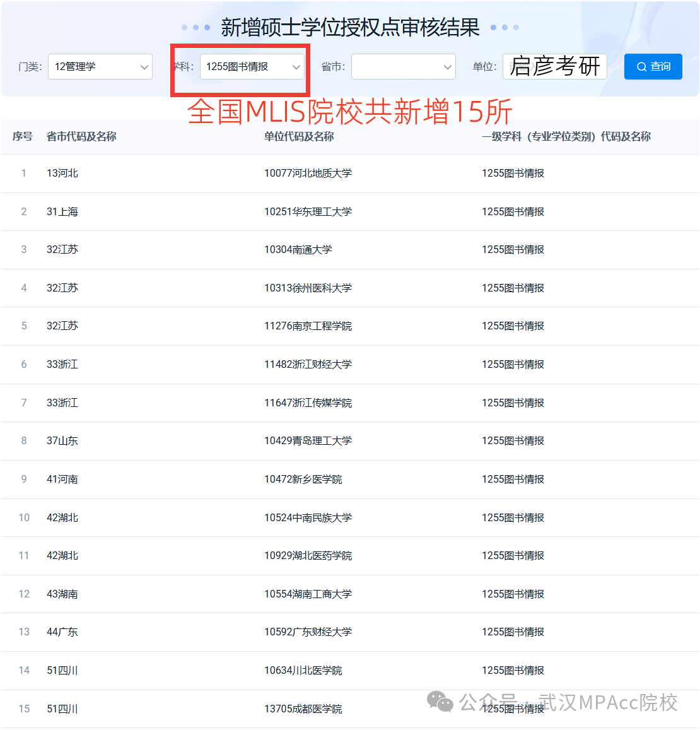Select the cell 13705成都医学院
Image resolution: width=700 pixels, height=730 pixels.
[303, 709]
